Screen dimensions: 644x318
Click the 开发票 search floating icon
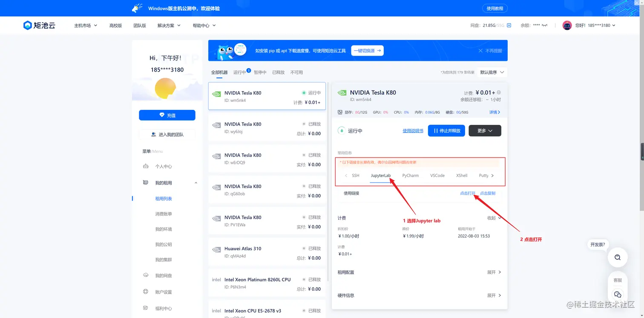pyautogui.click(x=617, y=258)
